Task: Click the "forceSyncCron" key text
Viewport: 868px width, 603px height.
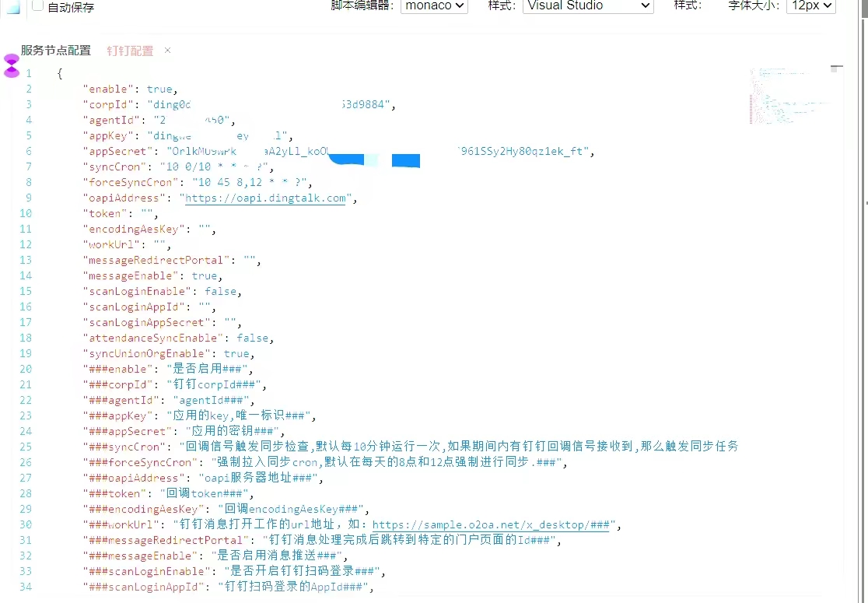Action: click(131, 182)
